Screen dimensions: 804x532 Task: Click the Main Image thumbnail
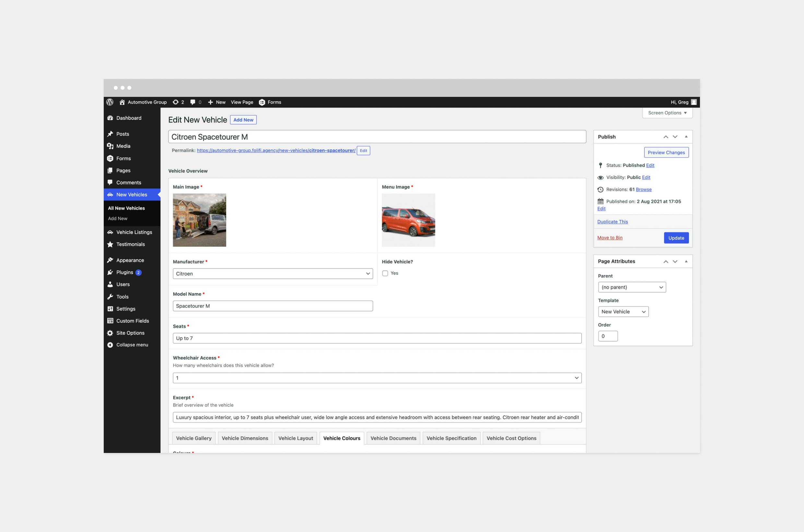tap(199, 220)
